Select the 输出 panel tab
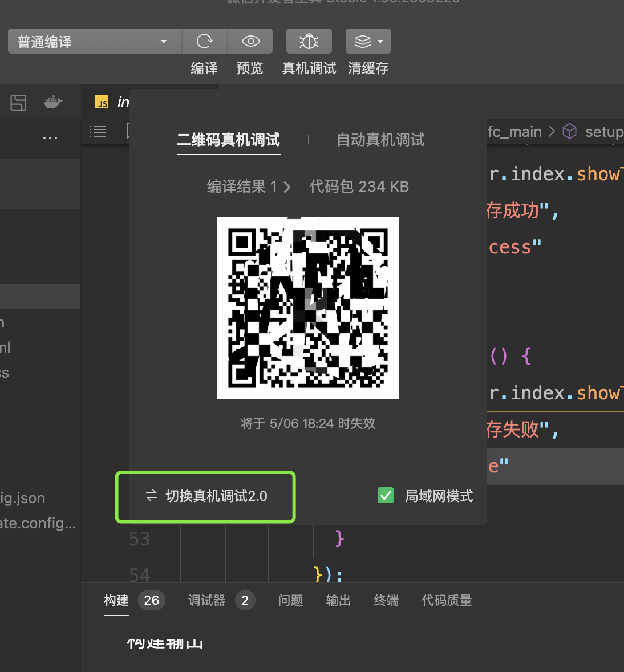The image size is (624, 672). pos(338,600)
